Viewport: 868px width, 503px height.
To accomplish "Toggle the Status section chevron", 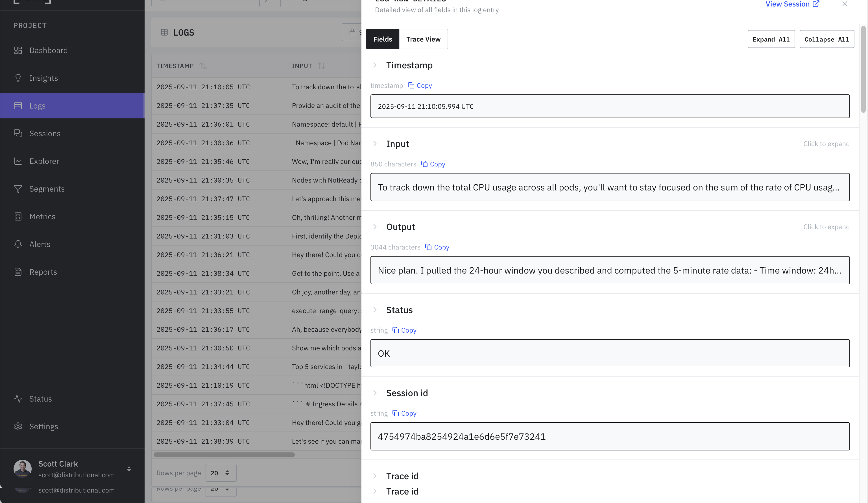I will coord(375,310).
